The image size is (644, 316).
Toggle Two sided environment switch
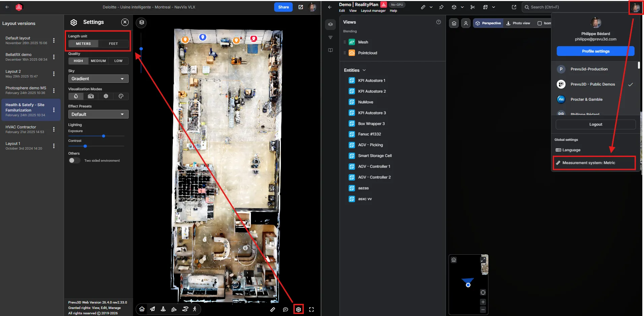[x=74, y=160]
